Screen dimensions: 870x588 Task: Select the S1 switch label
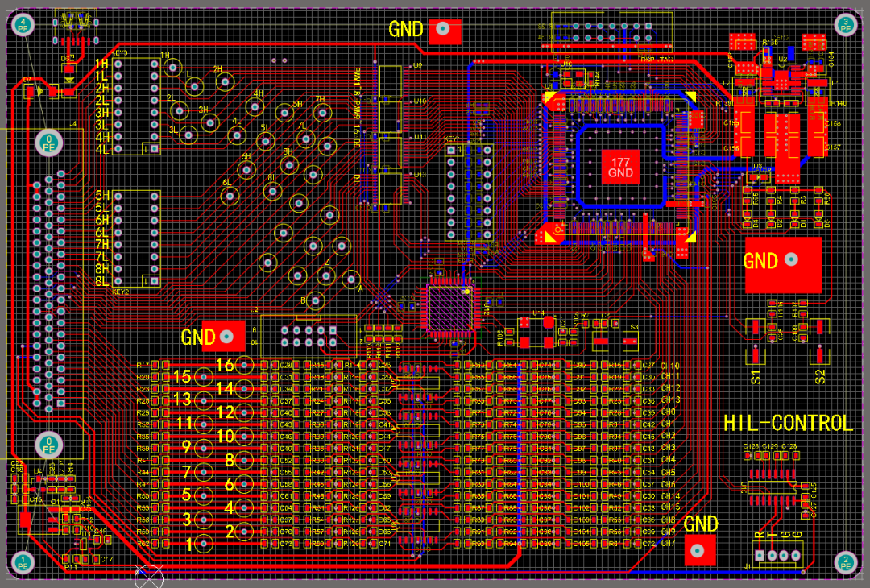(x=756, y=377)
